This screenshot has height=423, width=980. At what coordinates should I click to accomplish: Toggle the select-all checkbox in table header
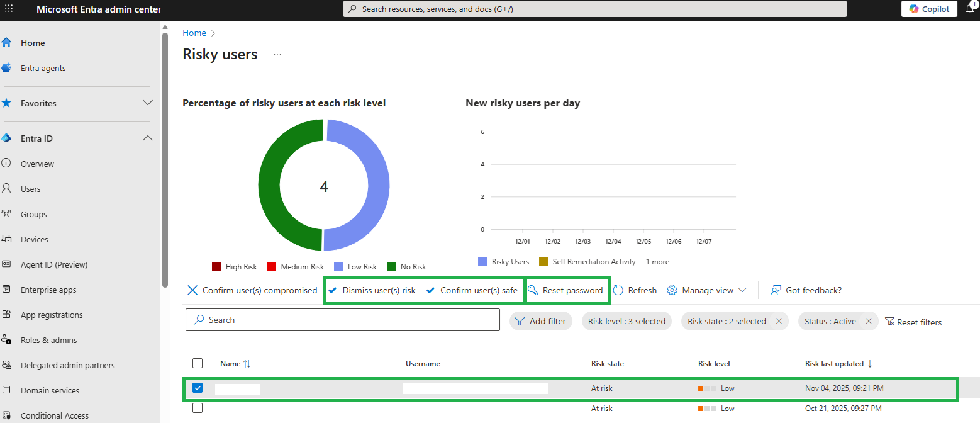click(198, 363)
